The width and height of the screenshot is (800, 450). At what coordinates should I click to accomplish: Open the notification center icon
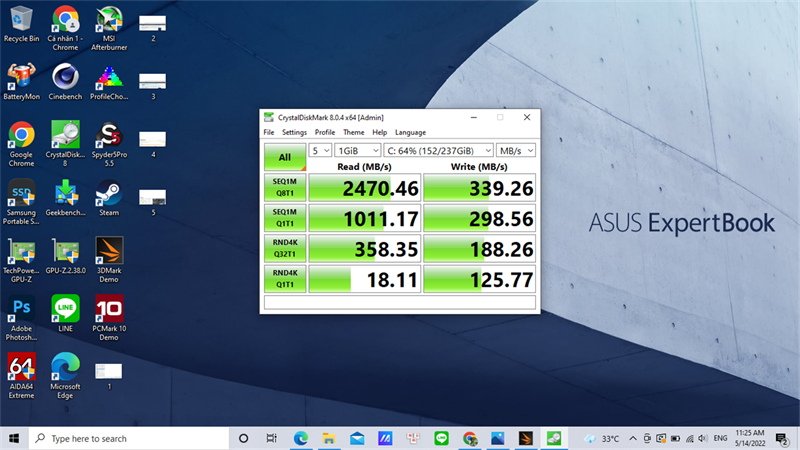(782, 438)
